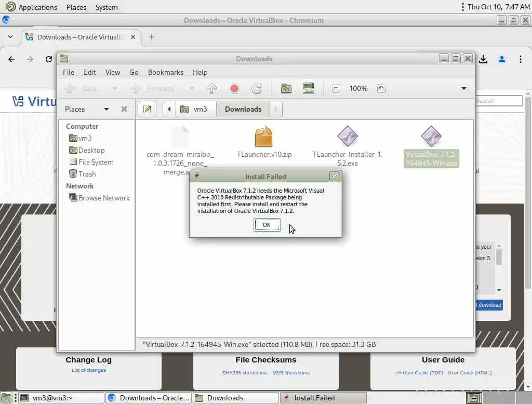Open the List of changes link
Screen dimensions: 532x404
tap(88, 370)
